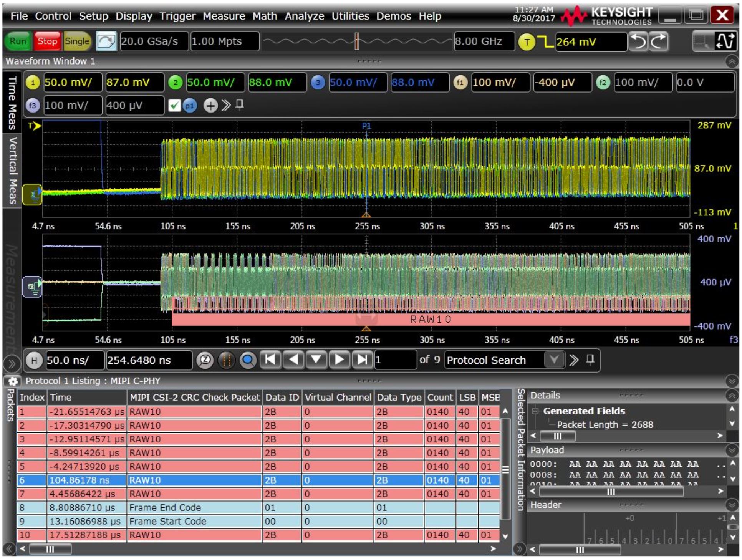
Task: Toggle channel 2 green button
Action: tap(176, 83)
